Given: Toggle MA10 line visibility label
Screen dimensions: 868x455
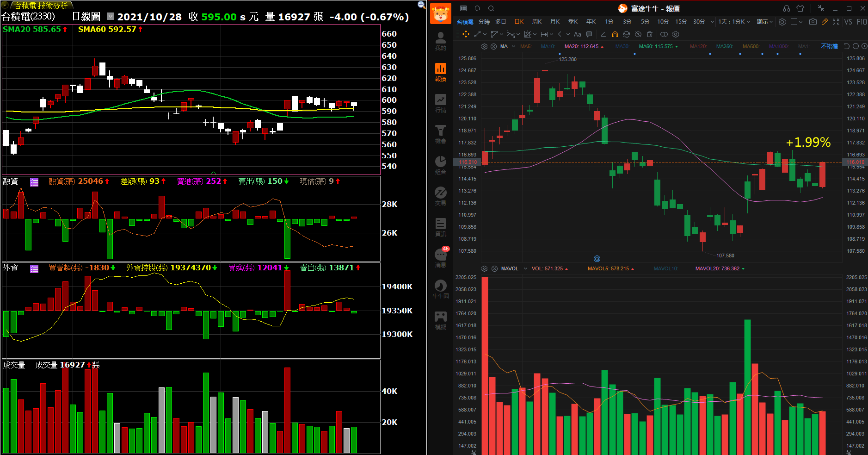Looking at the screenshot, I should 548,46.
